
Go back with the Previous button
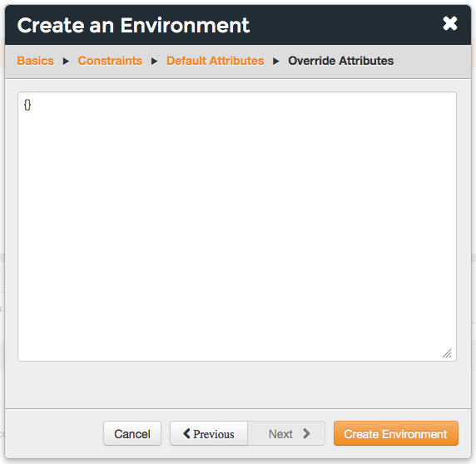tap(209, 434)
